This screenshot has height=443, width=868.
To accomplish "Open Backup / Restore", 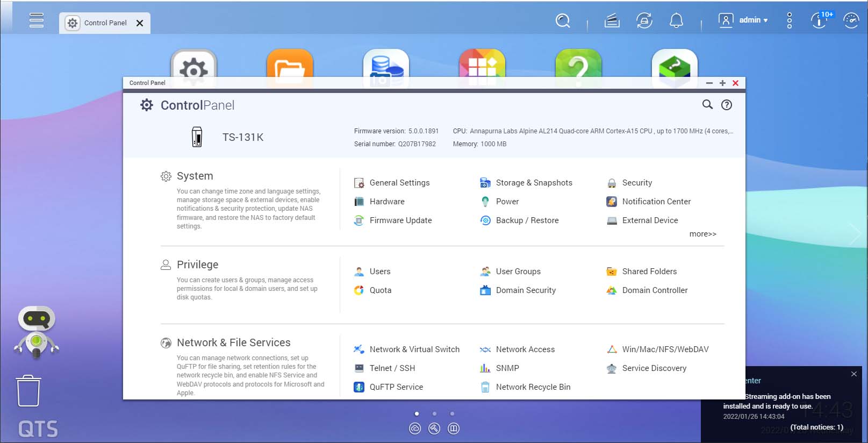I will (519, 220).
